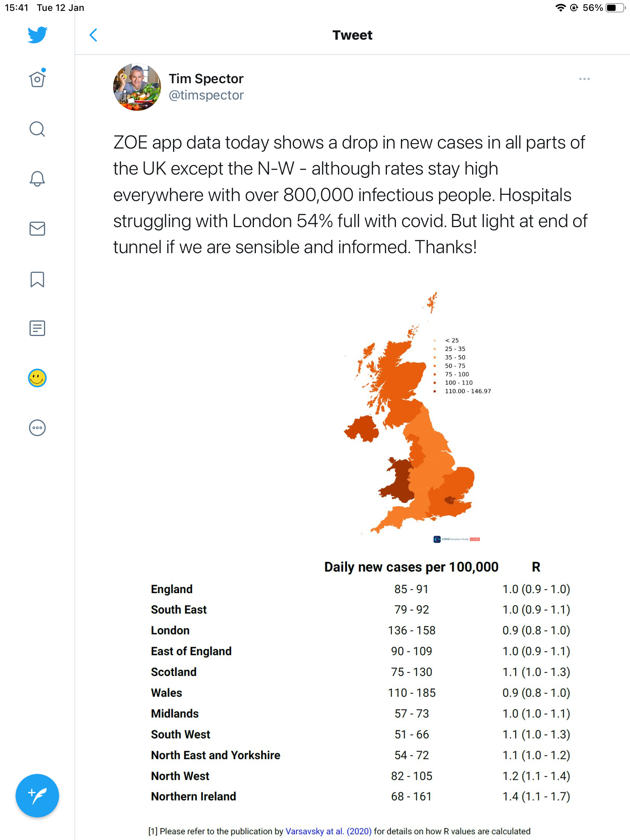Tap the 110.00 - 146.97 legend entry
The image size is (630, 840).
tap(468, 391)
